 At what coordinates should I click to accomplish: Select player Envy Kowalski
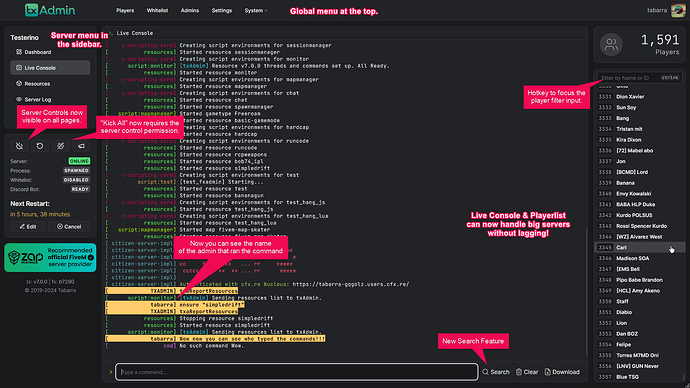[x=639, y=194]
